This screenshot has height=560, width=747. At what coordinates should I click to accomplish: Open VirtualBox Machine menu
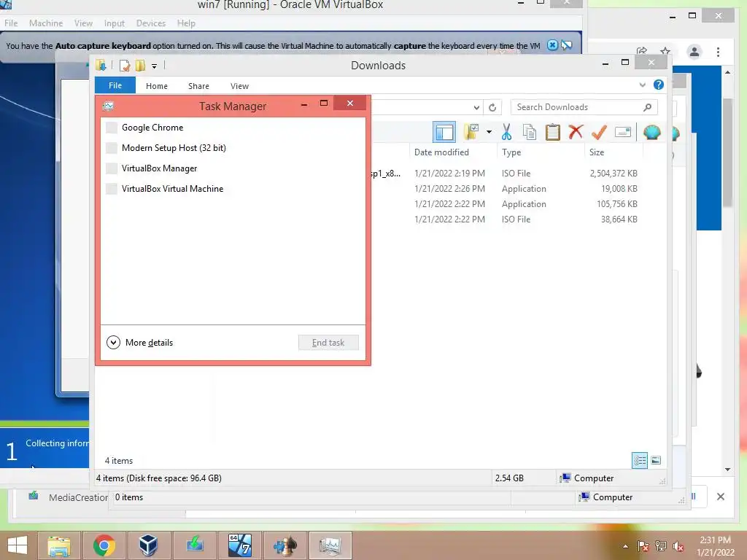pos(46,23)
